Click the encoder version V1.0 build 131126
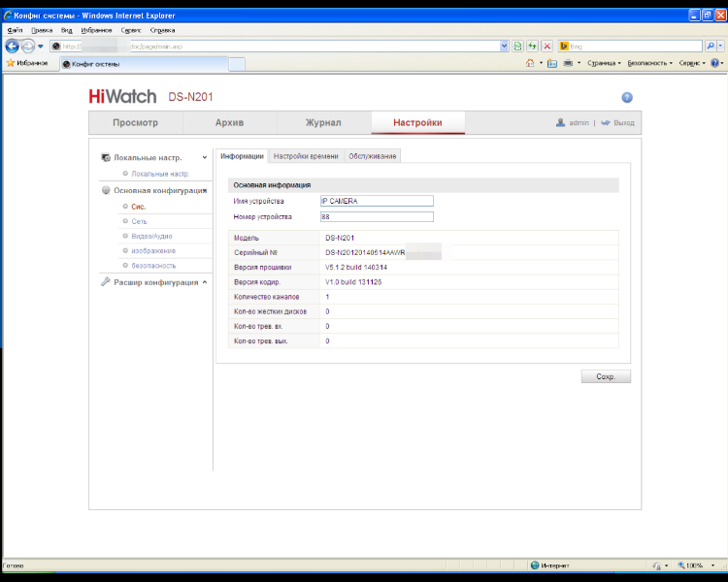Image resolution: width=728 pixels, height=582 pixels. [353, 282]
